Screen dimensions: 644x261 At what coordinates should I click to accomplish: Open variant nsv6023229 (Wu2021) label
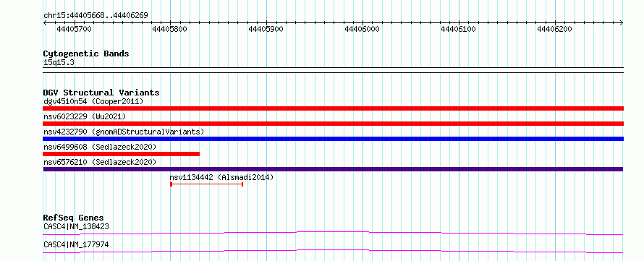85,116
